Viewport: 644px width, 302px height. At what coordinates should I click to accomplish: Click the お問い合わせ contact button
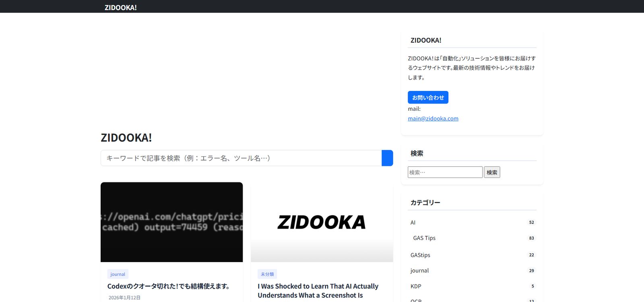click(x=428, y=97)
